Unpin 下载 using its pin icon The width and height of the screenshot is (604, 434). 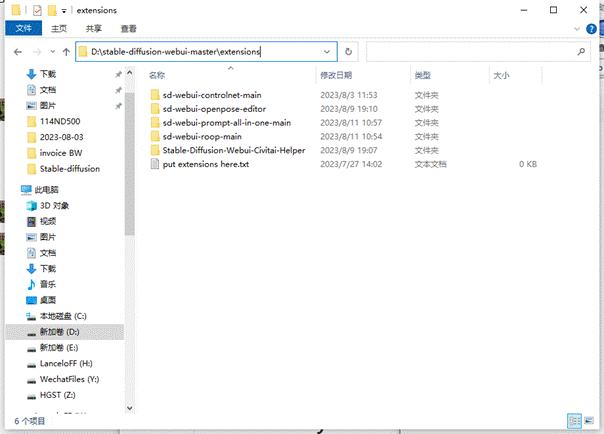click(118, 74)
